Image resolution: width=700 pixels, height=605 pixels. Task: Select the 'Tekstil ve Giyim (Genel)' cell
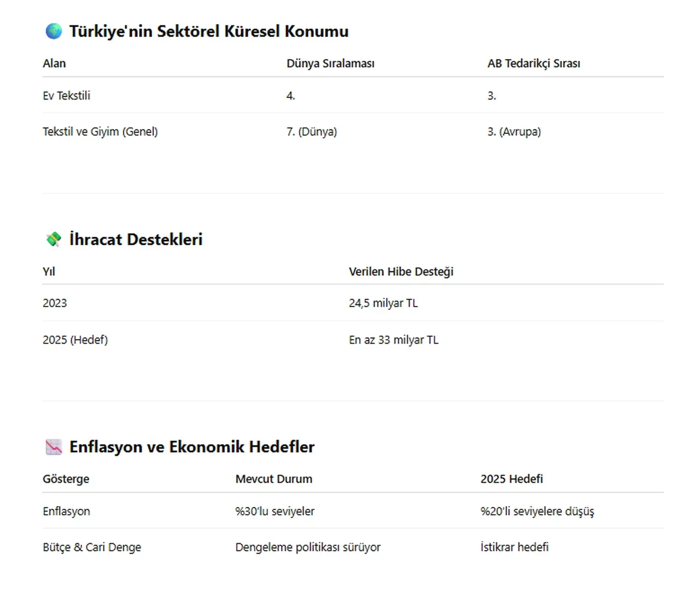coord(100,132)
